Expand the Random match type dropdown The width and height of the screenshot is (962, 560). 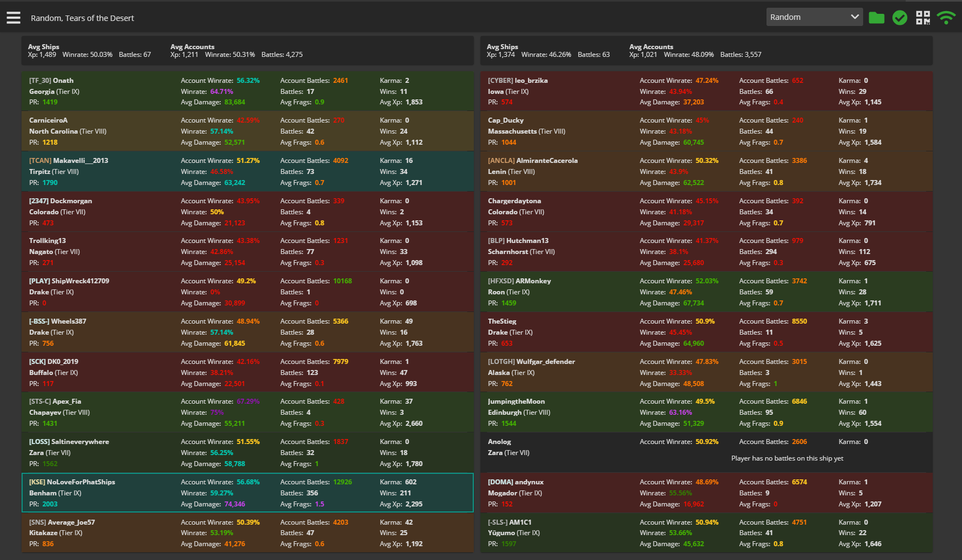[814, 17]
